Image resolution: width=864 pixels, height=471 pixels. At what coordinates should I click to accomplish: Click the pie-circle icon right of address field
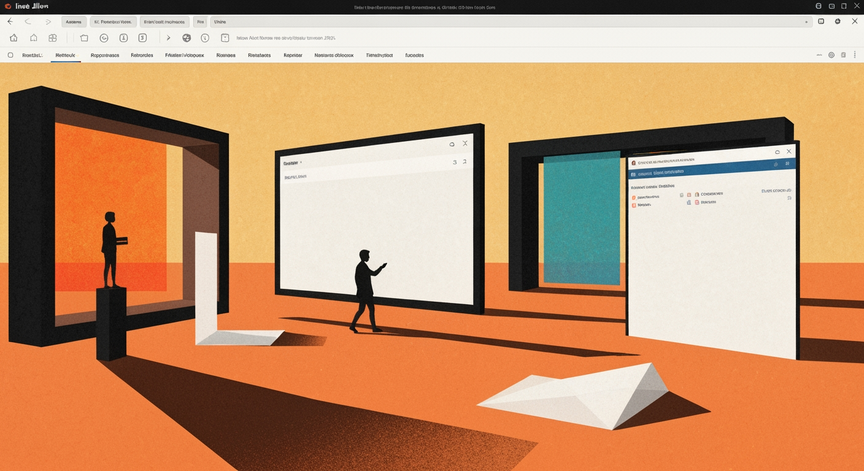pyautogui.click(x=838, y=21)
